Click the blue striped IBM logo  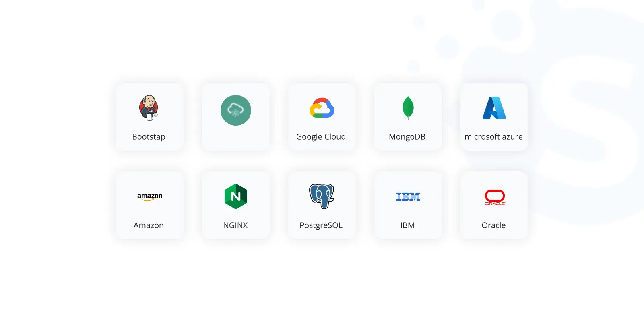pyautogui.click(x=408, y=196)
